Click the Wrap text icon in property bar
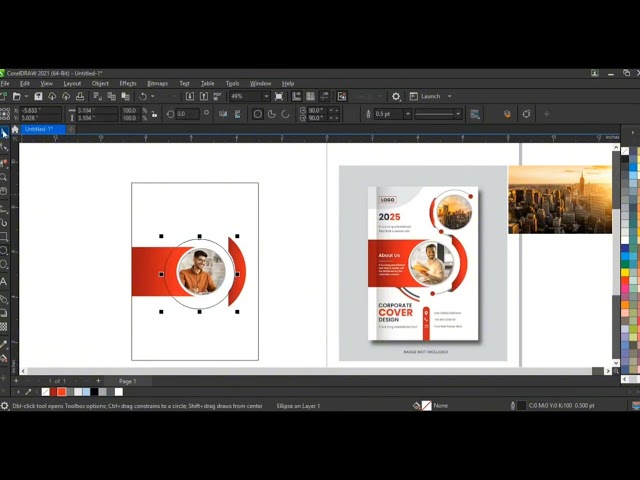This screenshot has width=640, height=480. pyautogui.click(x=475, y=114)
